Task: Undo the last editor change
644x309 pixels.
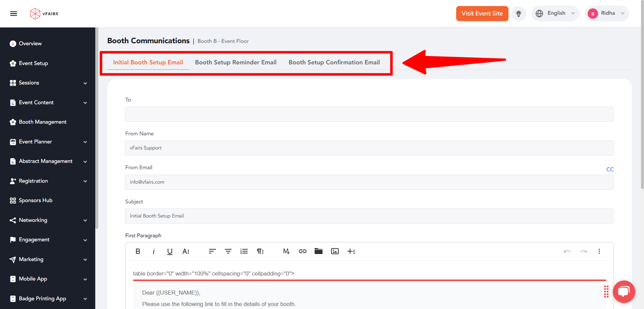Action: pyautogui.click(x=568, y=251)
